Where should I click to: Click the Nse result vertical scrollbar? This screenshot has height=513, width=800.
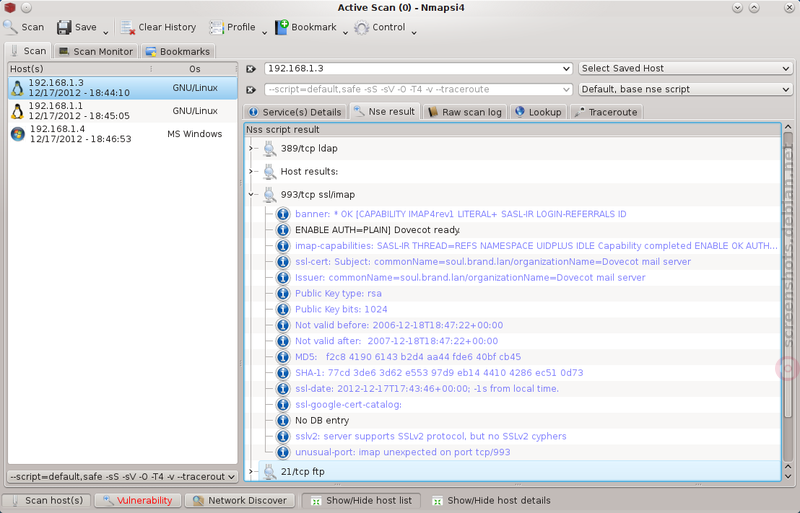[788, 301]
